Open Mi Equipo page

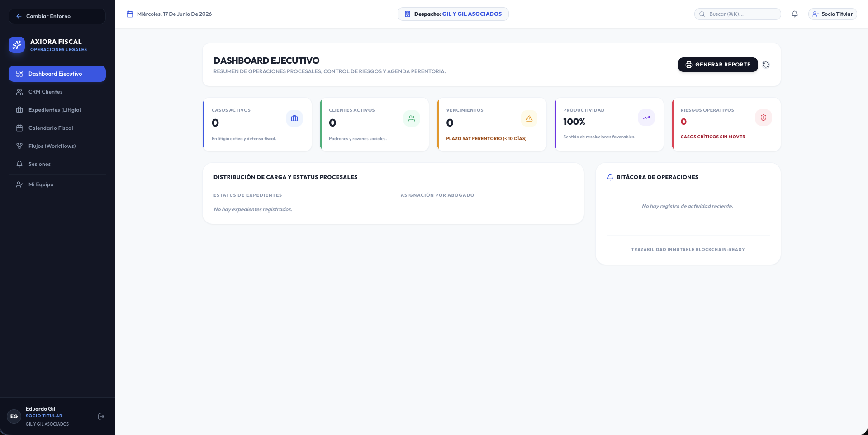[57, 184]
